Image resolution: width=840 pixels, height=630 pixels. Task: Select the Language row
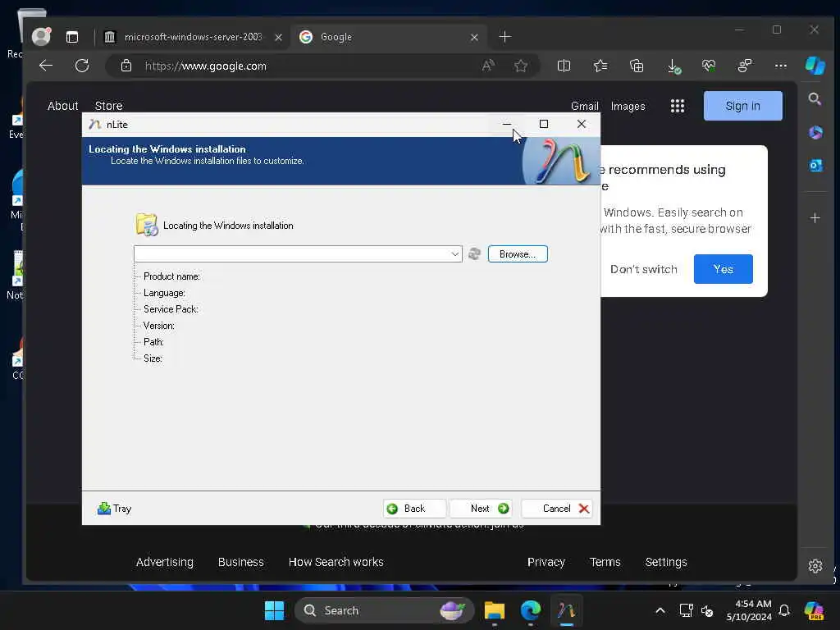tap(164, 293)
